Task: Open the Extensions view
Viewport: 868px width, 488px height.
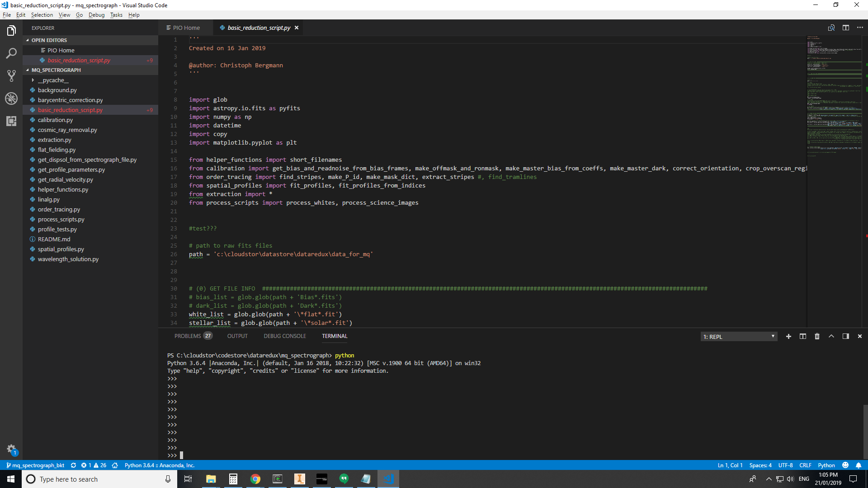Action: click(11, 121)
